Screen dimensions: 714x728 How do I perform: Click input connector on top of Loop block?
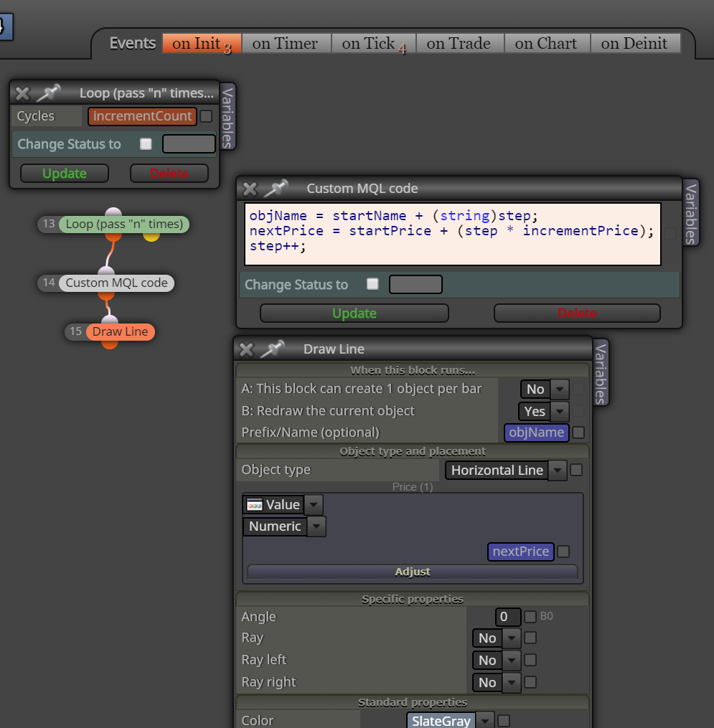(x=113, y=212)
